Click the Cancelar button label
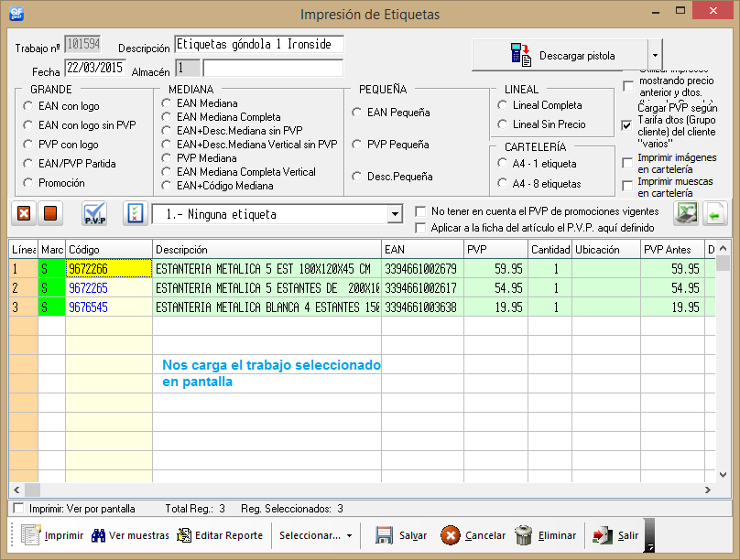This screenshot has height=560, width=740. (485, 535)
